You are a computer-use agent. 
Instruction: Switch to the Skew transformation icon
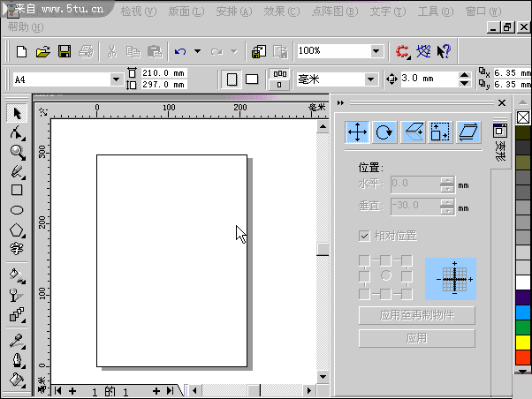pyautogui.click(x=468, y=132)
